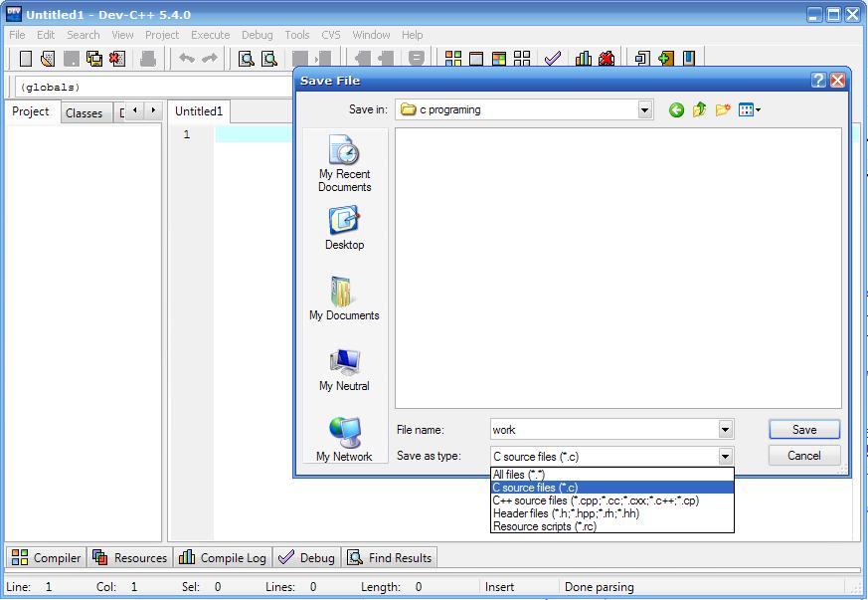Open My Recent Documents in places bar
Viewport: 868px width, 600px height.
(x=344, y=163)
